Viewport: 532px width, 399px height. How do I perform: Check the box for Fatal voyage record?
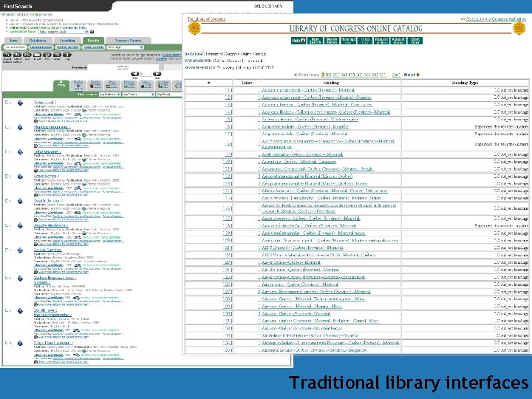point(7,151)
